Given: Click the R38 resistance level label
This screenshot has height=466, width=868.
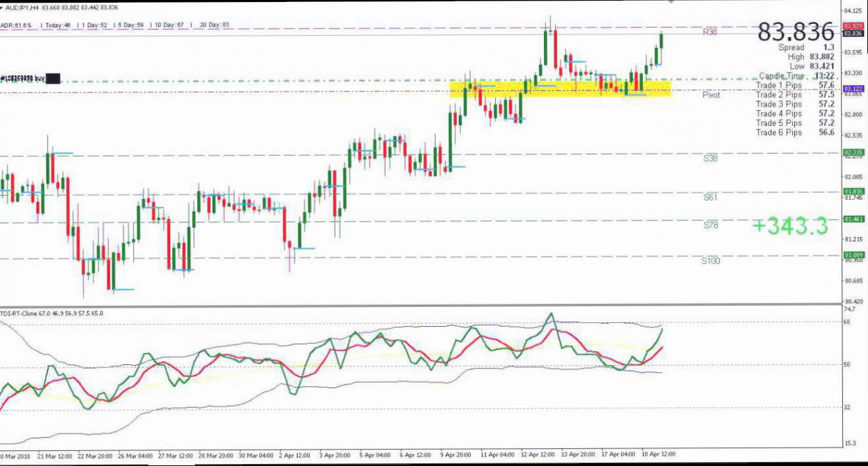Looking at the screenshot, I should click(710, 32).
